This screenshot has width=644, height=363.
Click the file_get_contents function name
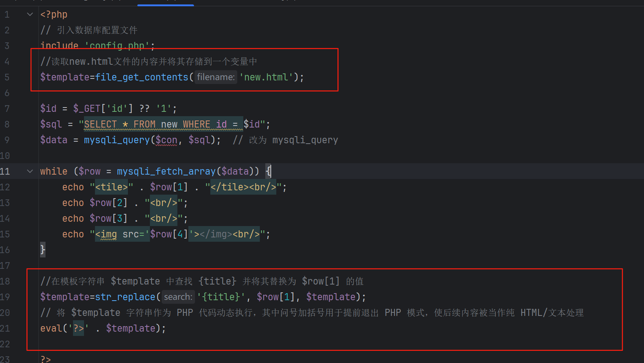(142, 77)
